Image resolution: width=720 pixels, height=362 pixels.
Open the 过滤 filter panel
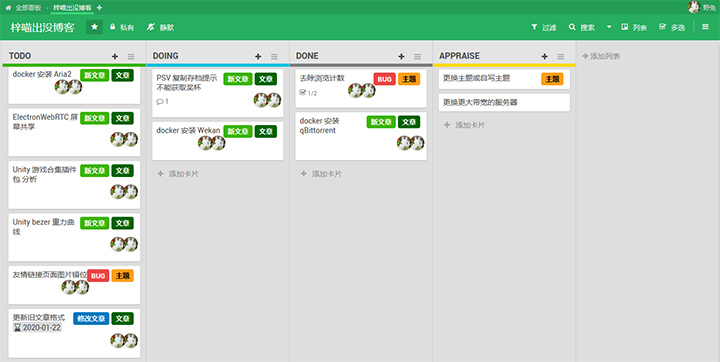[x=544, y=27]
